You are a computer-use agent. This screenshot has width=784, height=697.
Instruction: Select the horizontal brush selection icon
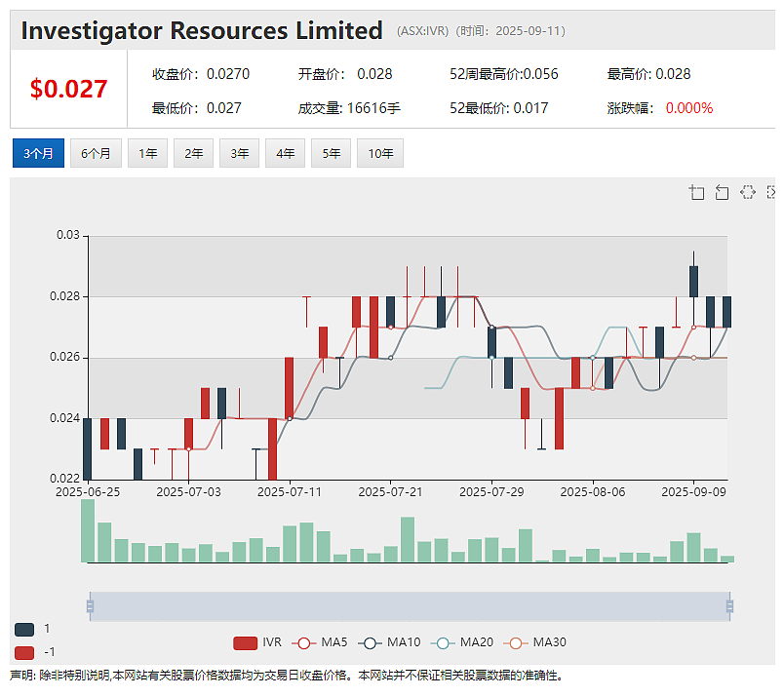(x=748, y=192)
